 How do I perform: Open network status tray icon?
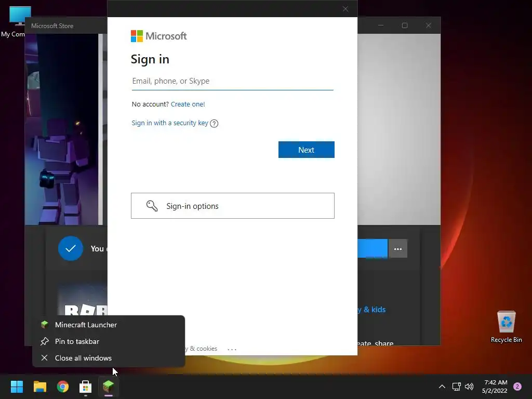456,387
